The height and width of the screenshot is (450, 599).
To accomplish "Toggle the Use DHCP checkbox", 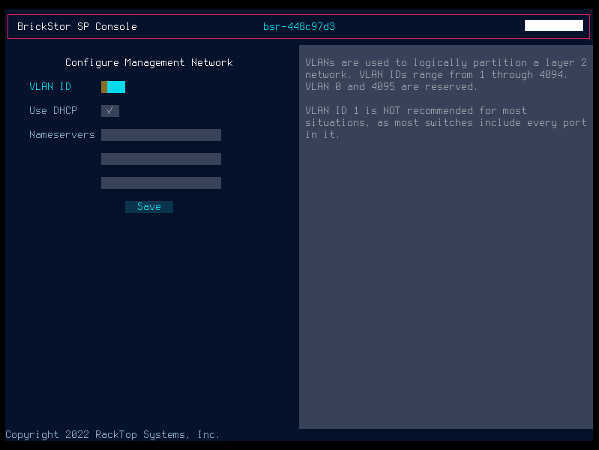I will click(110, 111).
